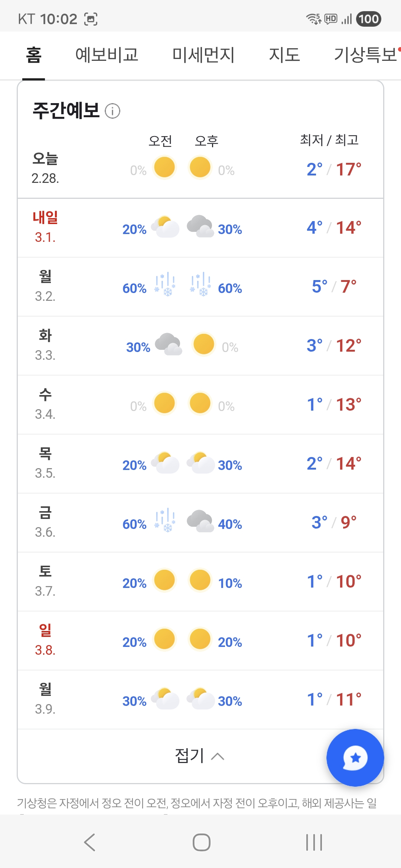Viewport: 401px width, 868px height.
Task: Tap the 내일 3.1. date label
Action: (x=45, y=227)
